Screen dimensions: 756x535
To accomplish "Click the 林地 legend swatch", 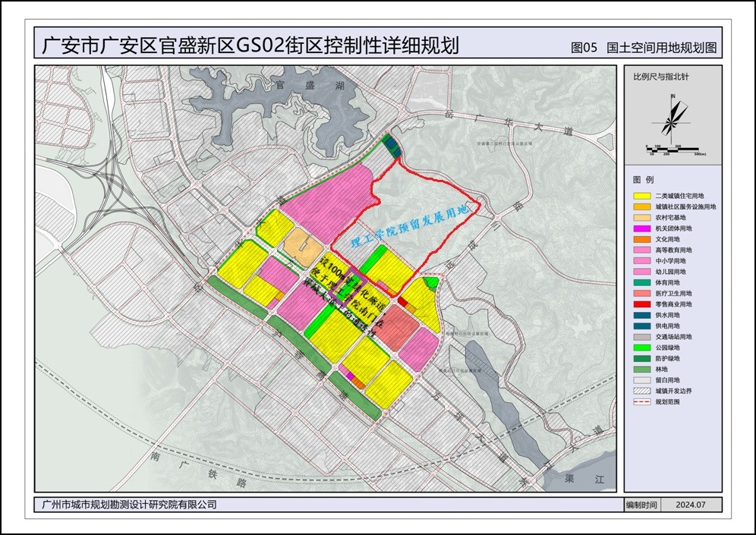I will coord(641,370).
